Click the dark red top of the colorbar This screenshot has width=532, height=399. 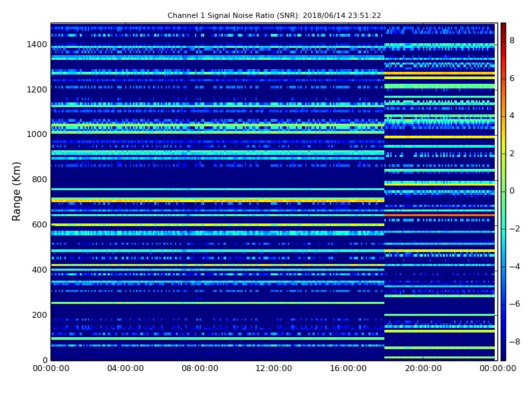pos(503,29)
